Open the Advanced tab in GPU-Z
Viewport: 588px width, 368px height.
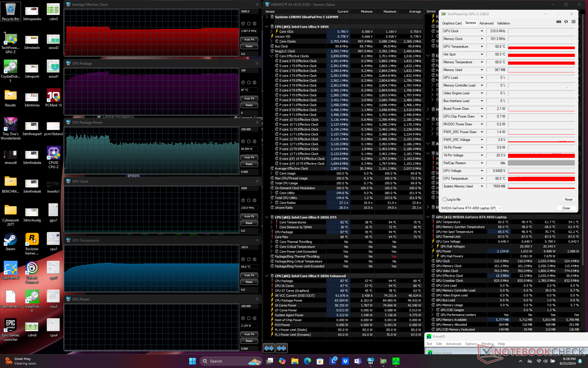coord(486,23)
